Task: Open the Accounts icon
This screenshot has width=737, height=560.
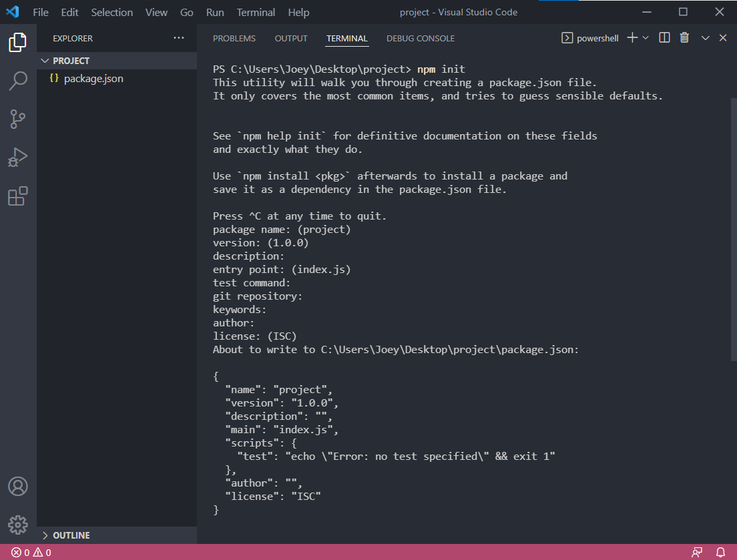Action: [18, 486]
